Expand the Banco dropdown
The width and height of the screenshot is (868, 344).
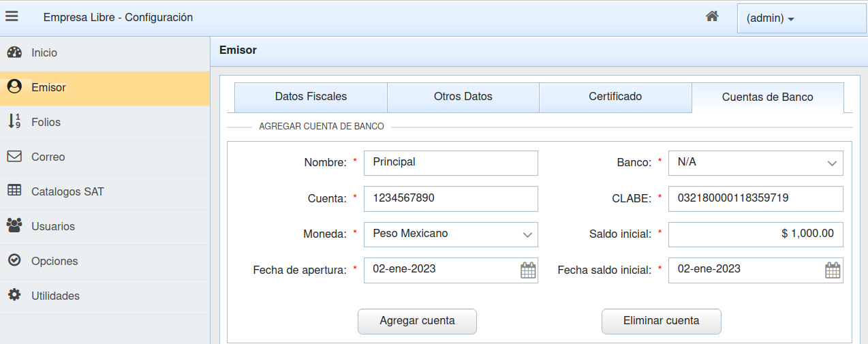point(831,163)
